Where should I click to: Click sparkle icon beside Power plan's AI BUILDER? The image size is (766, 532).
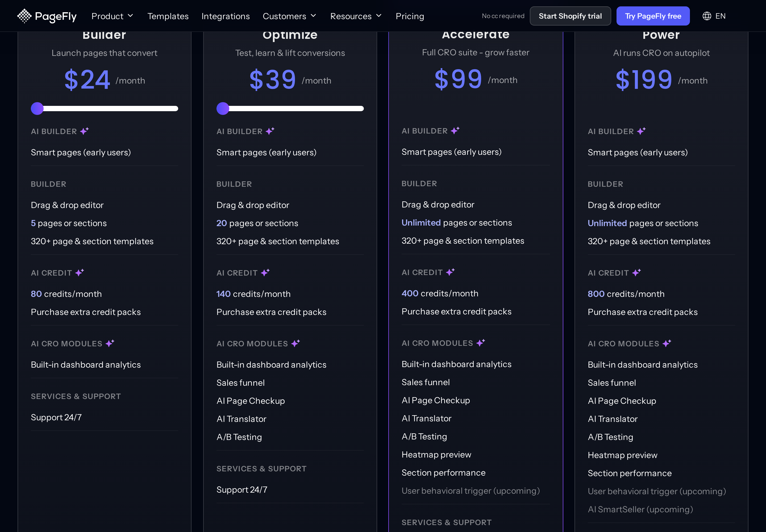pos(641,131)
